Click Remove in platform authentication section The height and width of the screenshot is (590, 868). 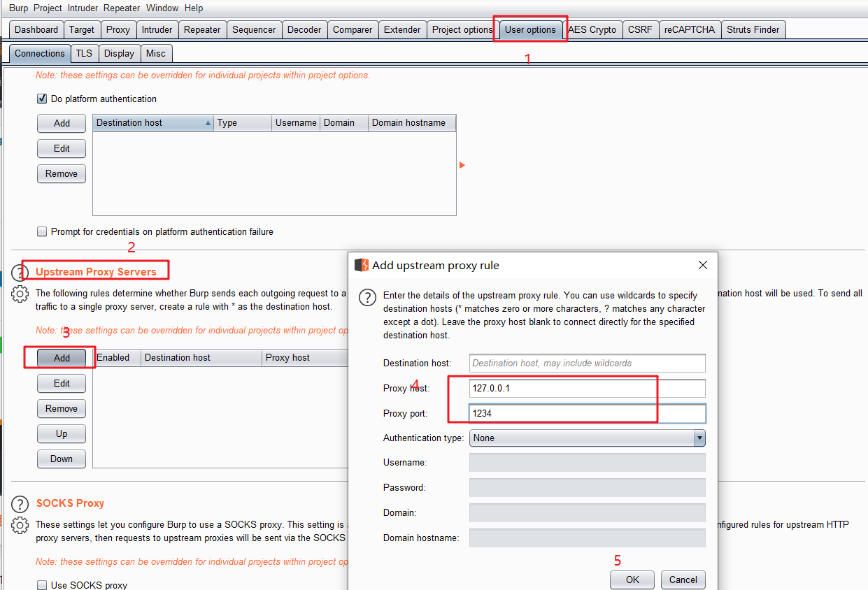[x=62, y=173]
